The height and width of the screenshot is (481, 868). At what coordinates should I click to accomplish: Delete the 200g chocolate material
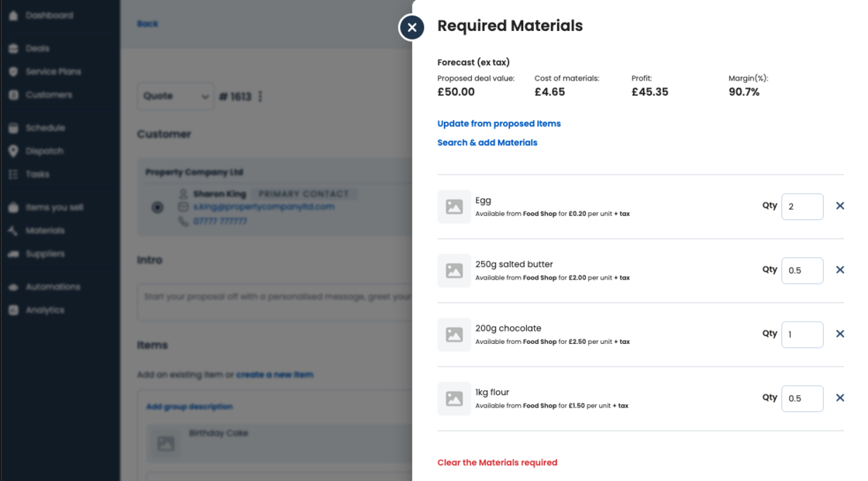tap(840, 334)
